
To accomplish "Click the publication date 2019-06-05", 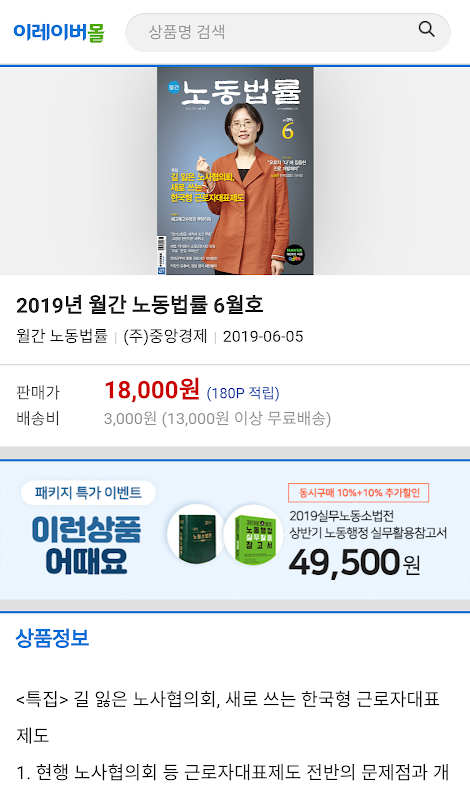I will click(x=263, y=337).
